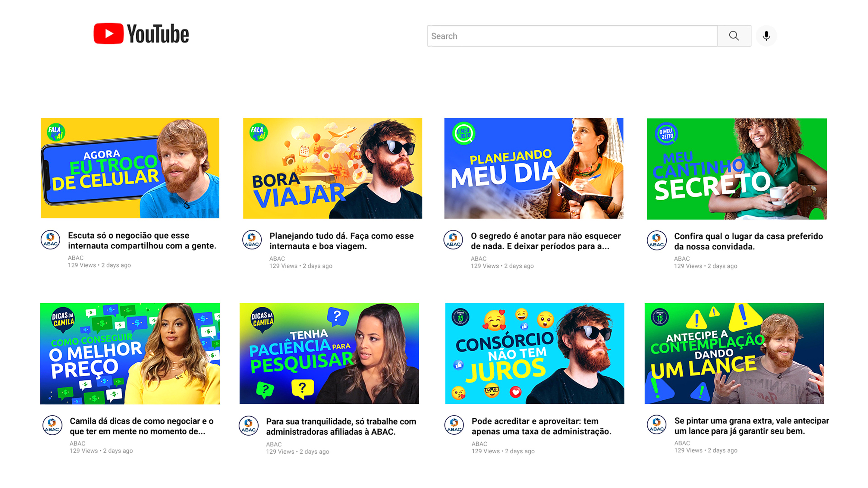868x488 pixels.
Task: Open the 'Meu Cantinho Secreto' thumbnail
Action: pyautogui.click(x=737, y=169)
